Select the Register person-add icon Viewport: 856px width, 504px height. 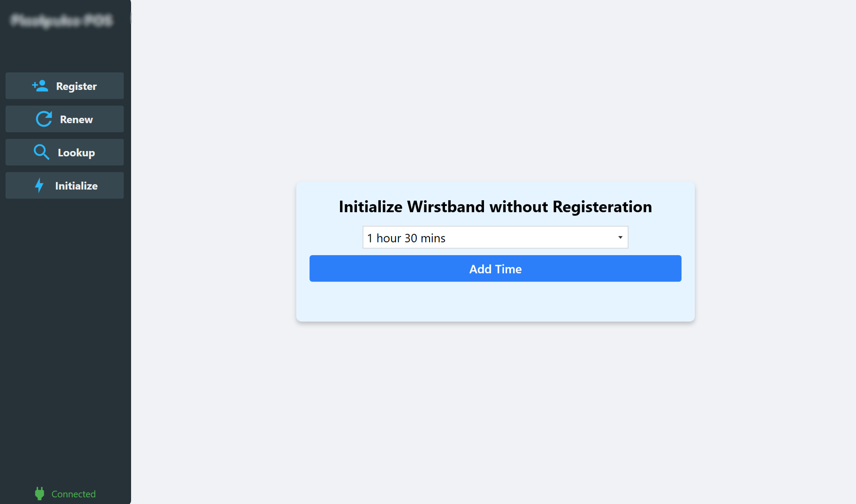pos(40,85)
